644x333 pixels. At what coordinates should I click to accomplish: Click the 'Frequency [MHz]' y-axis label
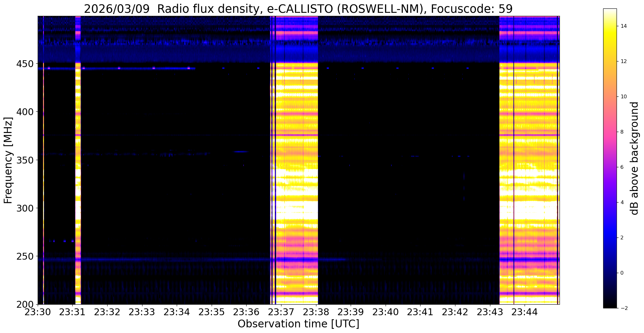(x=8, y=160)
